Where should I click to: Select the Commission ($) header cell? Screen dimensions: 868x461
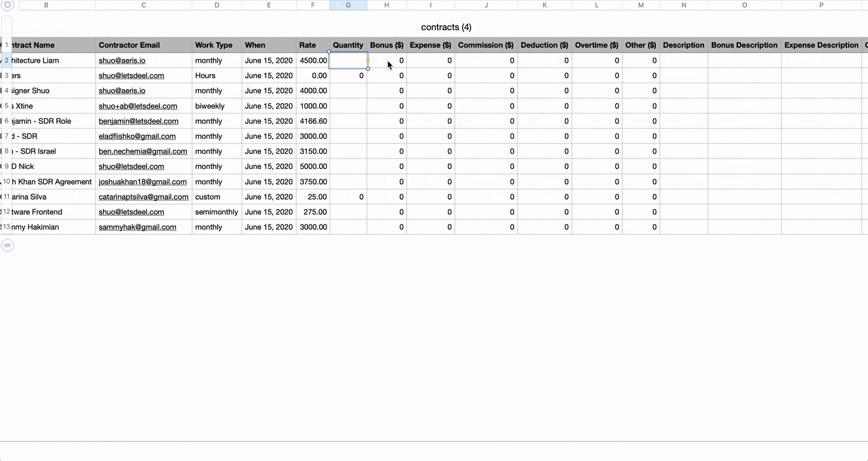coord(486,45)
